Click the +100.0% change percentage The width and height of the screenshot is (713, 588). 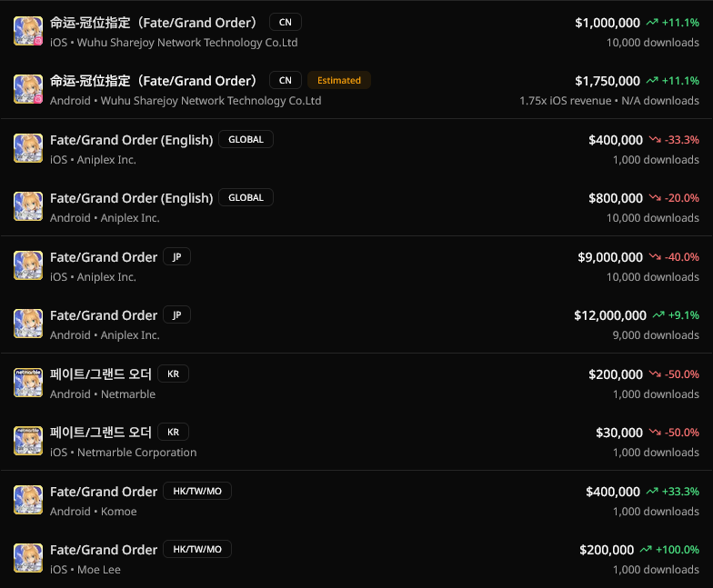click(x=677, y=549)
